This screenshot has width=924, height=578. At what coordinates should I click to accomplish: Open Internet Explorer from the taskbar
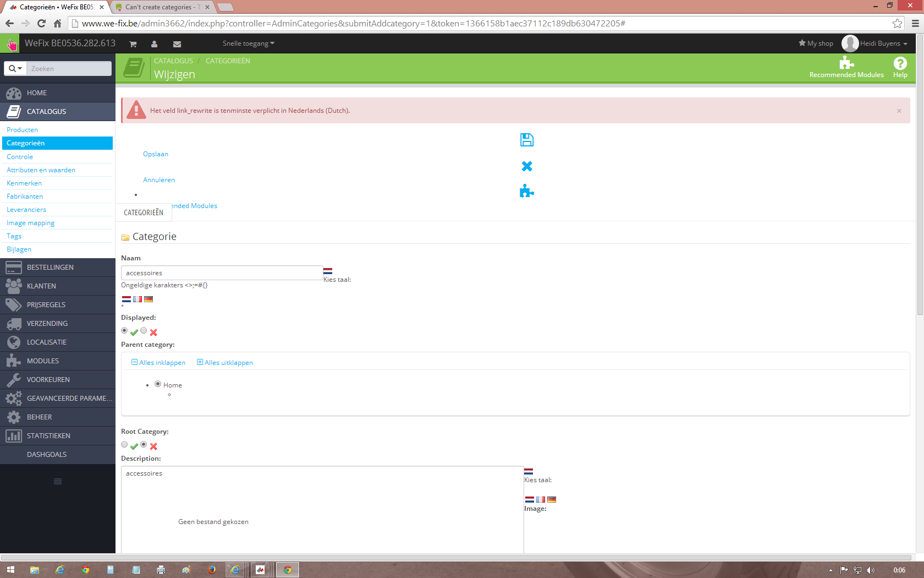pyautogui.click(x=60, y=570)
